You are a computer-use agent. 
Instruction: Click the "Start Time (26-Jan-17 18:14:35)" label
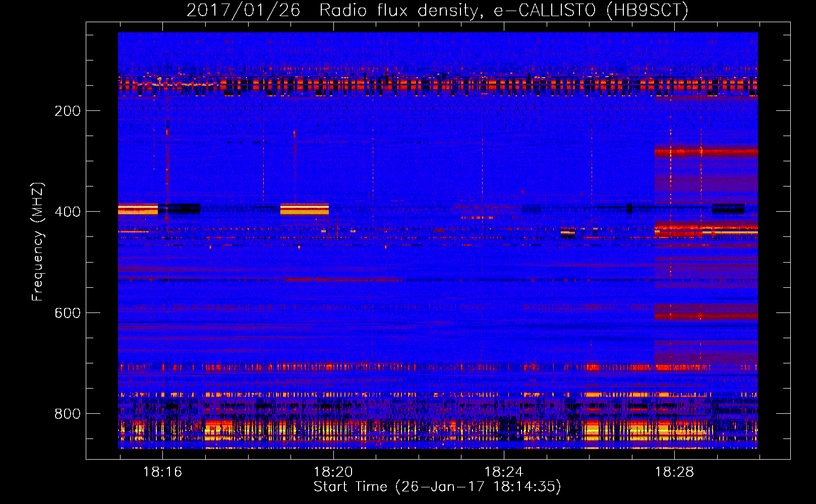[437, 487]
